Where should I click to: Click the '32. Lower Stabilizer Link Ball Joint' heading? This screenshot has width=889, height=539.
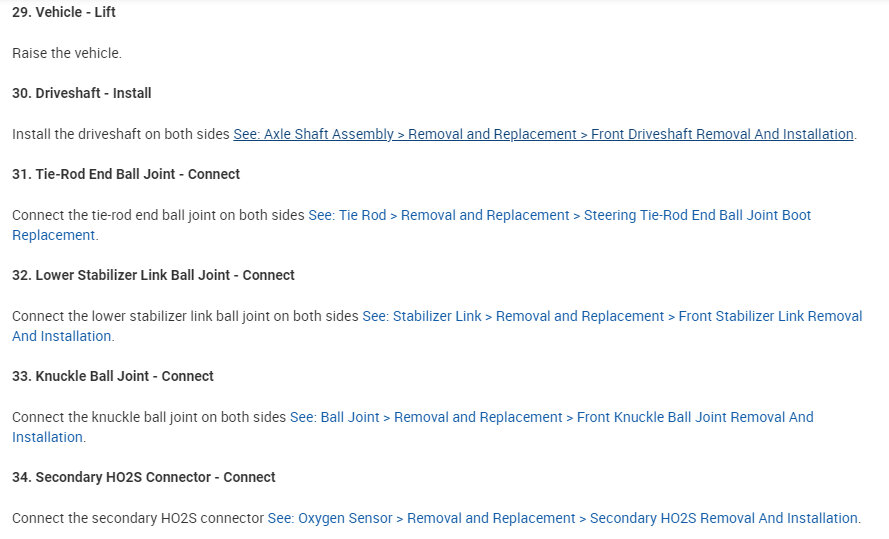point(153,275)
